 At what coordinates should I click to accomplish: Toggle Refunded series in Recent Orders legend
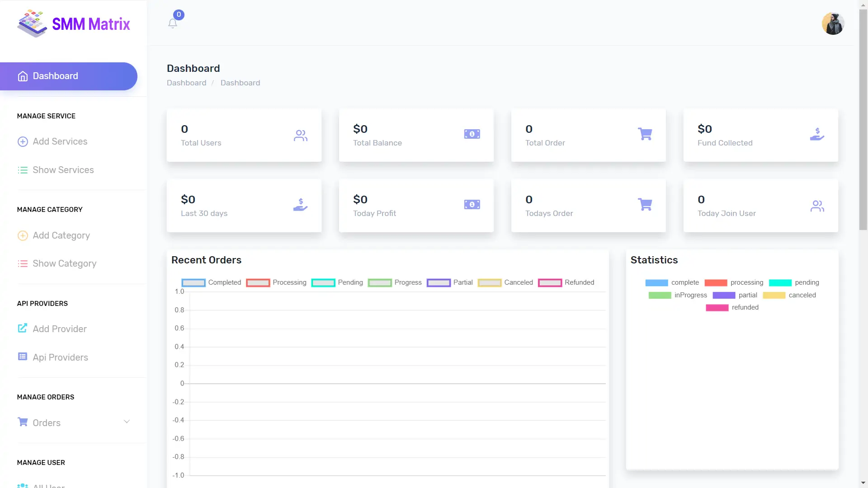pyautogui.click(x=550, y=283)
